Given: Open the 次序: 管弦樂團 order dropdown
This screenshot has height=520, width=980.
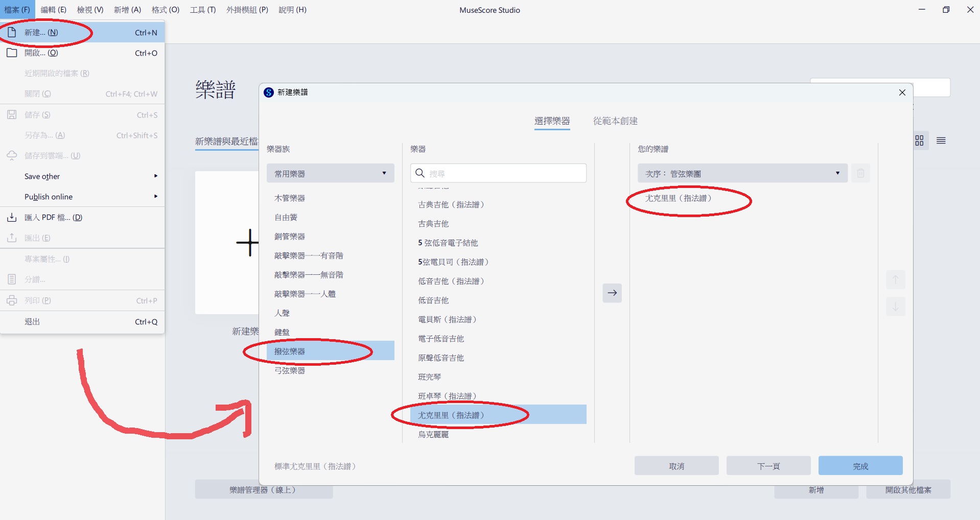Looking at the screenshot, I should (742, 173).
